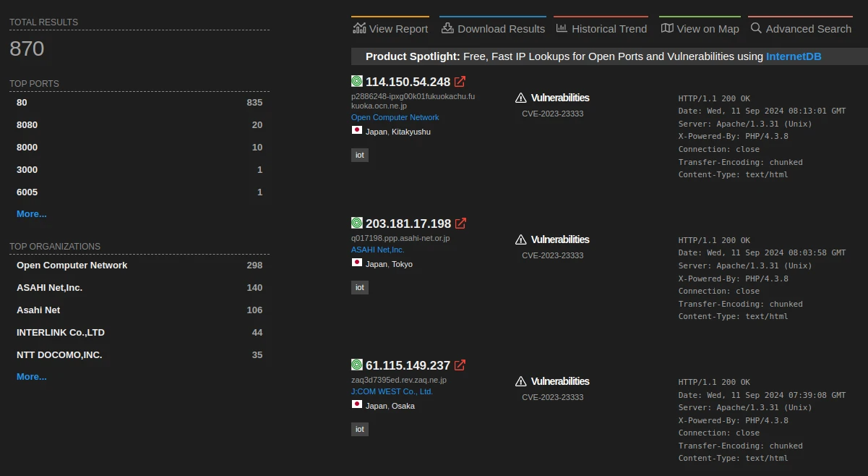
Task: Click hostname q017198.ppp.asahi-net.or.jp
Action: (400, 238)
